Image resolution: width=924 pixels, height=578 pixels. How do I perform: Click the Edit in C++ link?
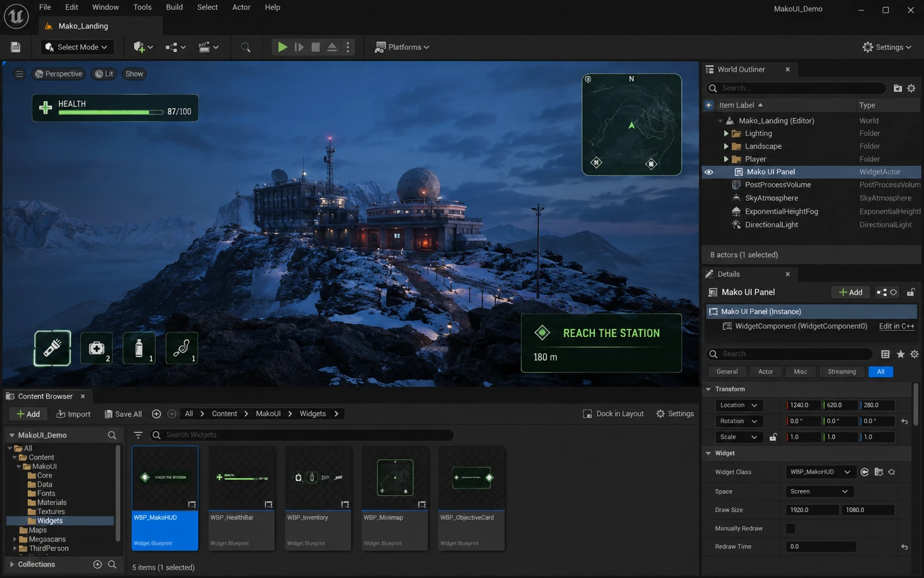[x=896, y=326]
